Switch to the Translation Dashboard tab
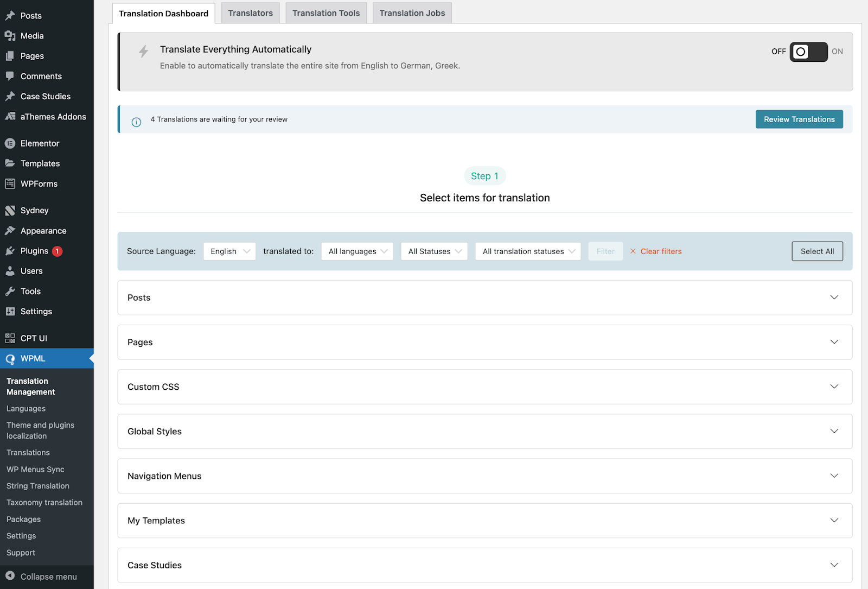 (163, 14)
